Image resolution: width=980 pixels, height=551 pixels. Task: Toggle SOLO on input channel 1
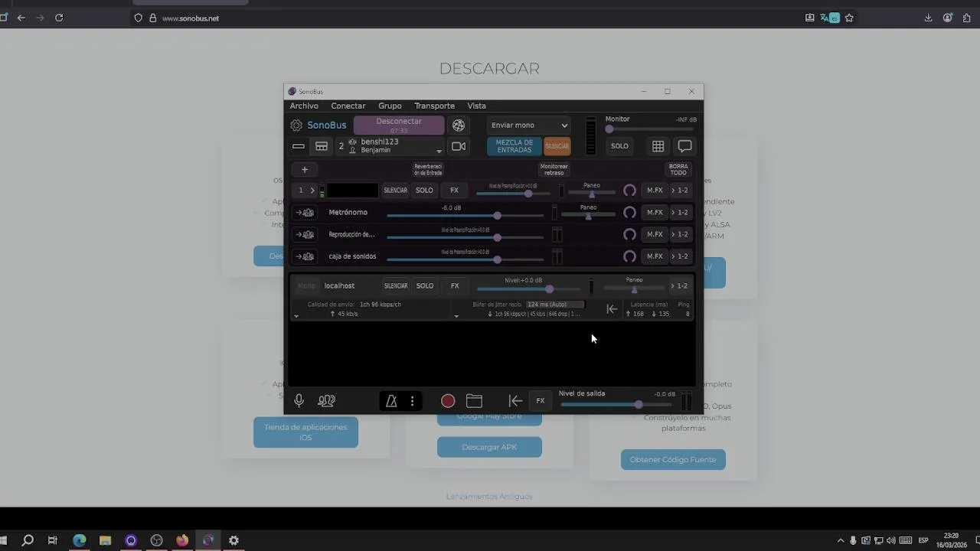(x=424, y=191)
